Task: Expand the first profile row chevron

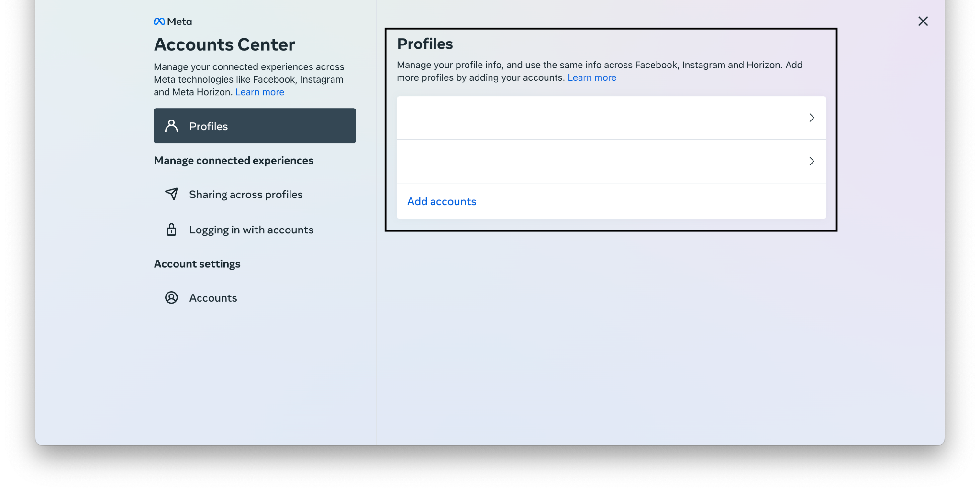Action: [812, 118]
